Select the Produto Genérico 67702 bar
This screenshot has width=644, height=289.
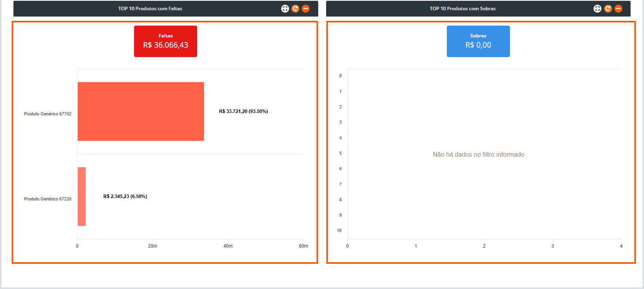[x=141, y=111]
